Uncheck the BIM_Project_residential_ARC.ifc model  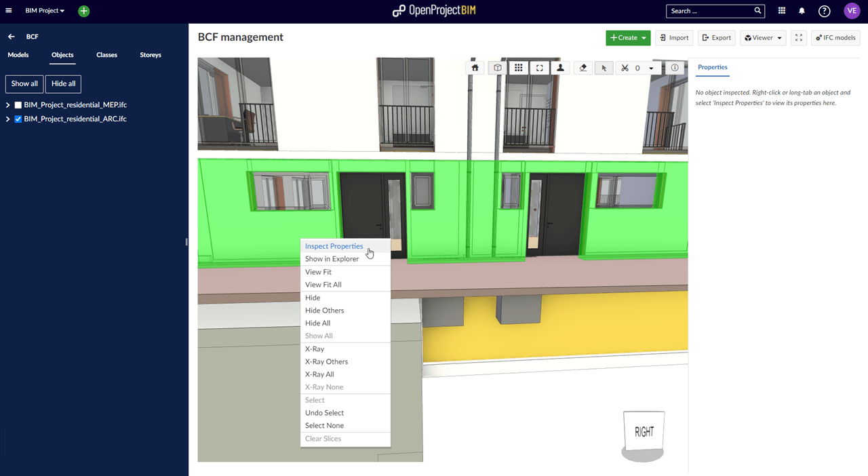click(x=18, y=119)
